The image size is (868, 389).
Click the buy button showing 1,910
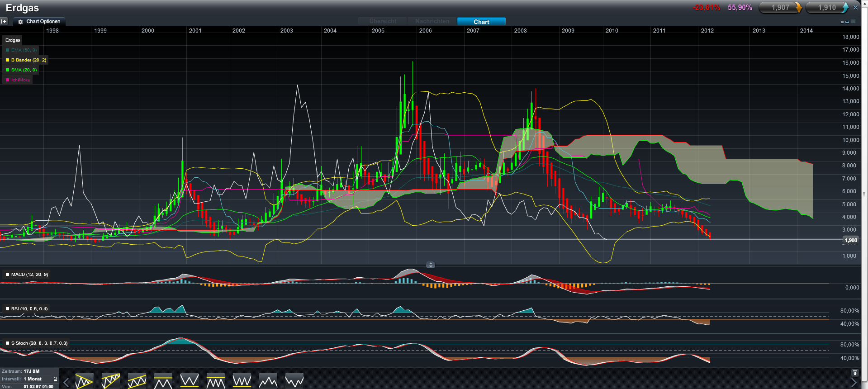click(x=827, y=8)
